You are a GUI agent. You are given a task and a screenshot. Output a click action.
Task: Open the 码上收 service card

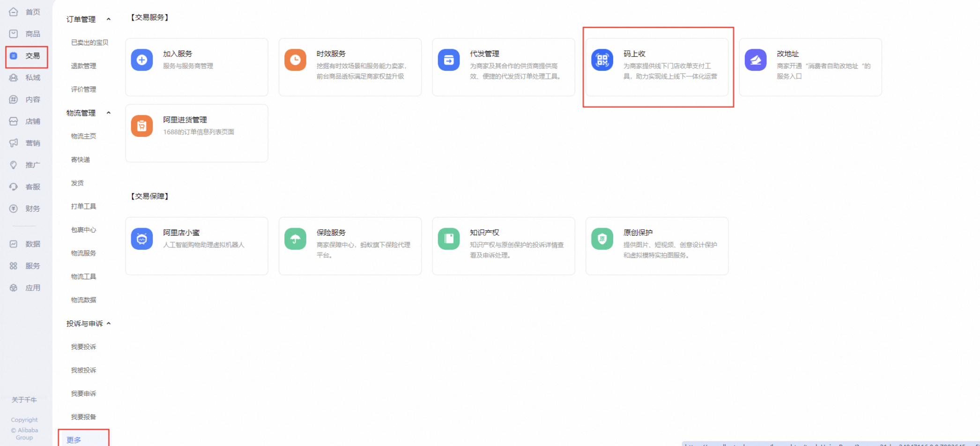pyautogui.click(x=658, y=67)
